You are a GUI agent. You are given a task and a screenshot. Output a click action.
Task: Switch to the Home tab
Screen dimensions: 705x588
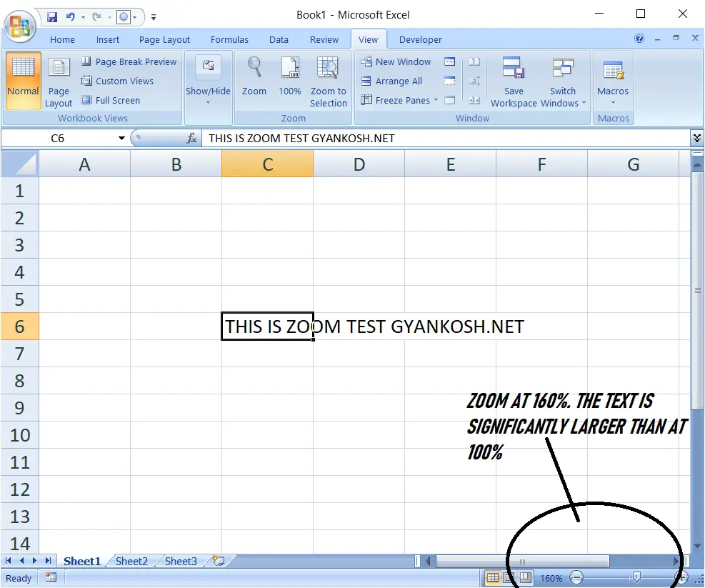(62, 39)
